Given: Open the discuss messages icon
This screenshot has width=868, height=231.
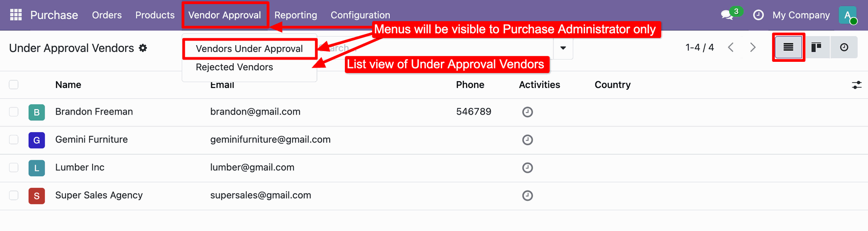Looking at the screenshot, I should point(727,15).
